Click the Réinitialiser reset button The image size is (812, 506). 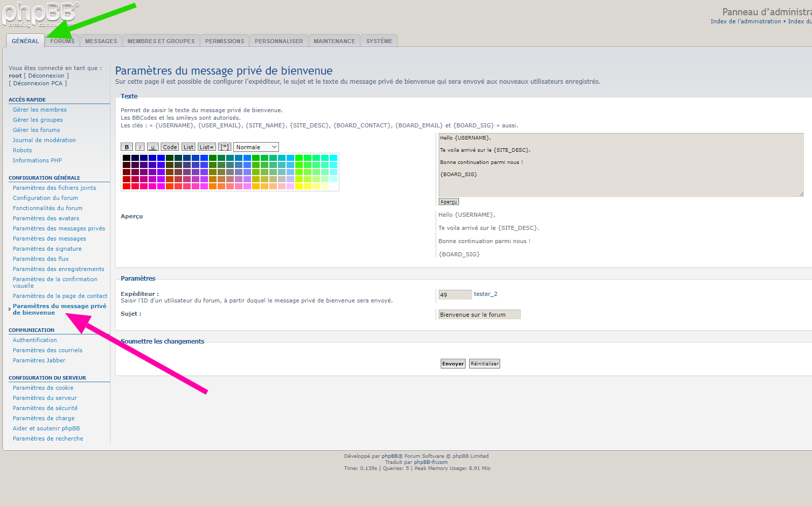(484, 364)
